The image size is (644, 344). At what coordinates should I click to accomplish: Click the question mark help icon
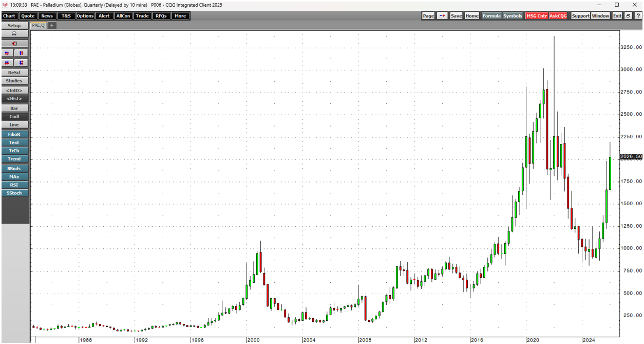(638, 16)
